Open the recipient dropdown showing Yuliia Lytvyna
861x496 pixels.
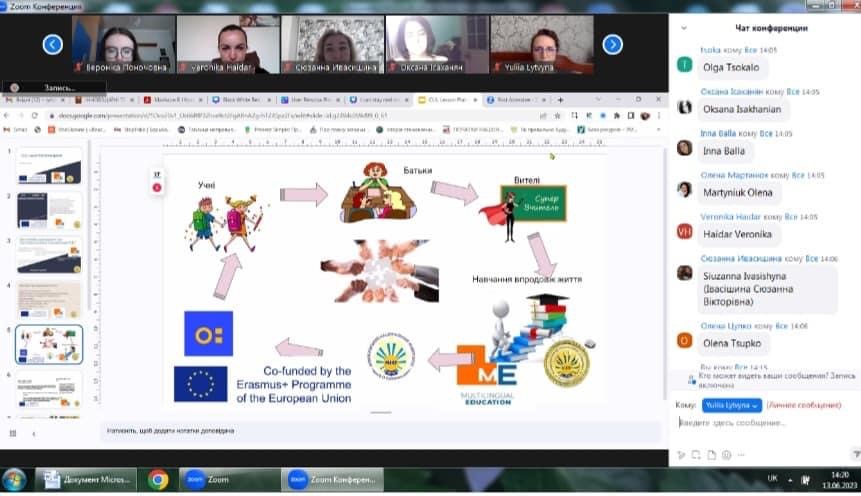pos(731,405)
